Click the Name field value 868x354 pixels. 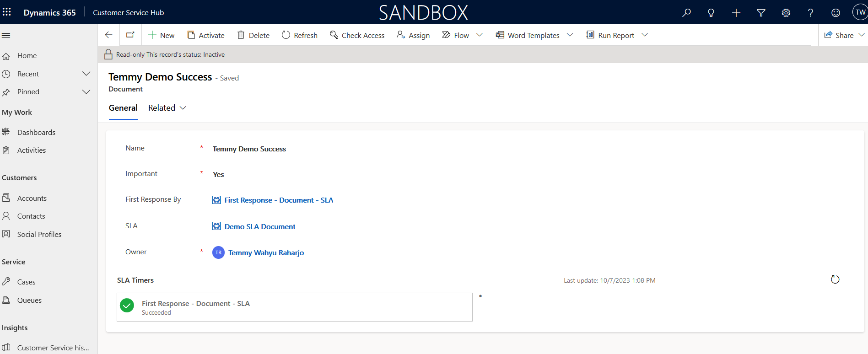(x=249, y=149)
